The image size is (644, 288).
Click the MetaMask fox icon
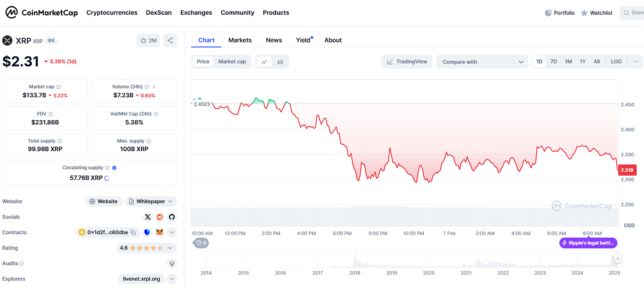click(x=160, y=232)
